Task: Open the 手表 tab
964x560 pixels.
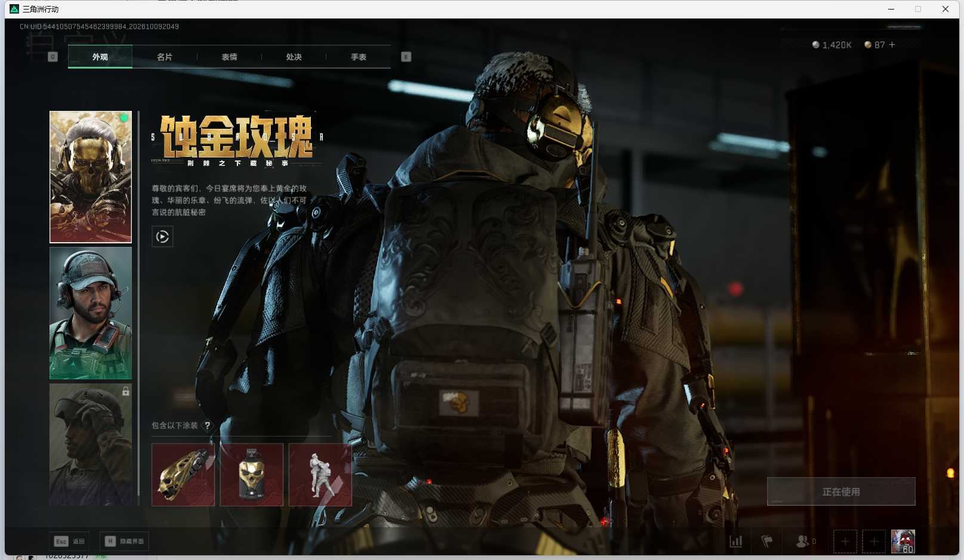Action: click(358, 57)
